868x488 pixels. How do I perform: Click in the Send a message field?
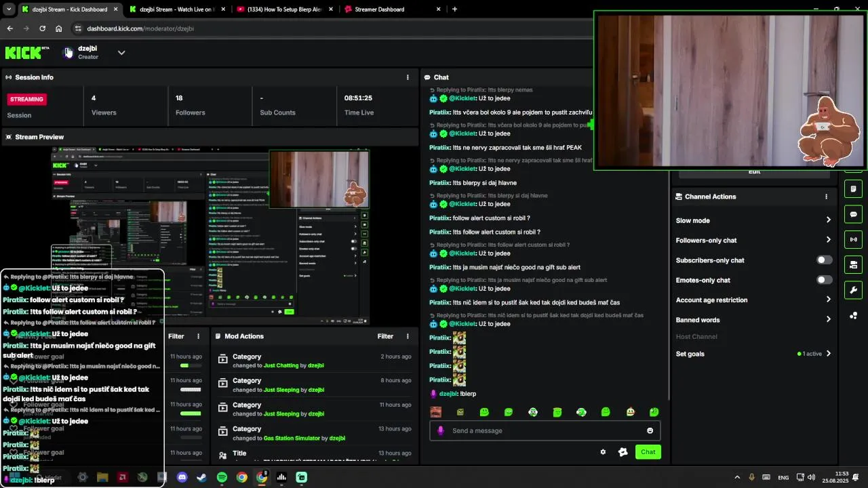click(545, 430)
